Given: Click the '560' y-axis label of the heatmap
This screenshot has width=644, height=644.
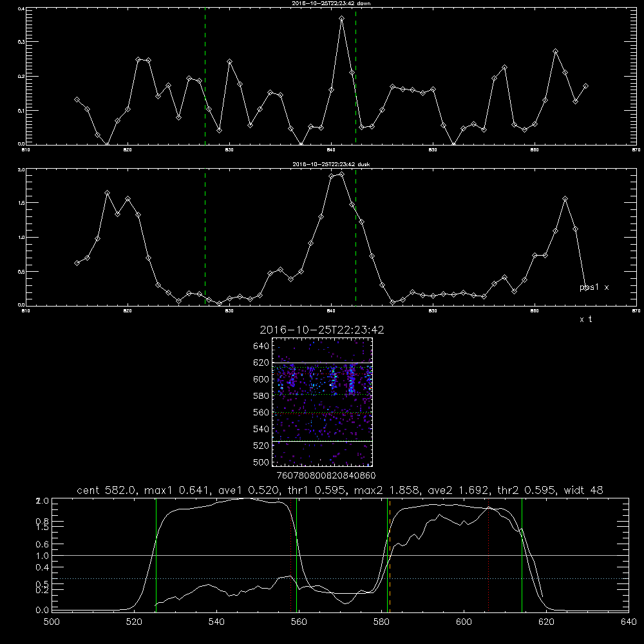Looking at the screenshot, I should [x=261, y=412].
